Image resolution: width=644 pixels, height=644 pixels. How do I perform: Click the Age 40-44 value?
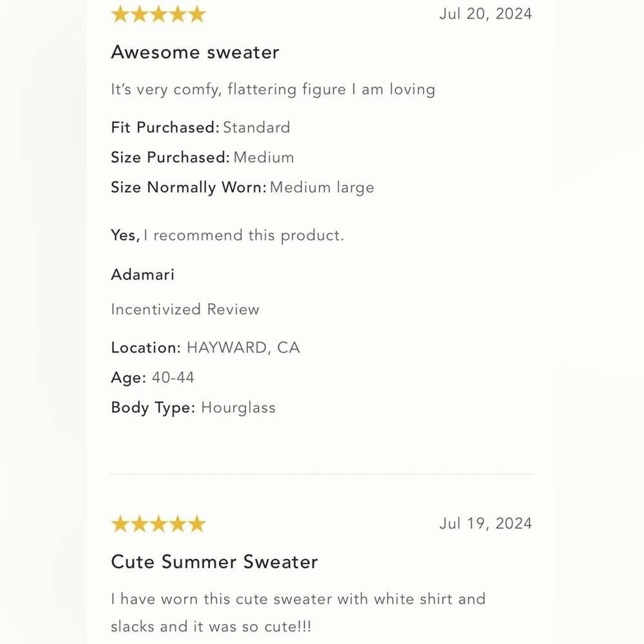[173, 377]
